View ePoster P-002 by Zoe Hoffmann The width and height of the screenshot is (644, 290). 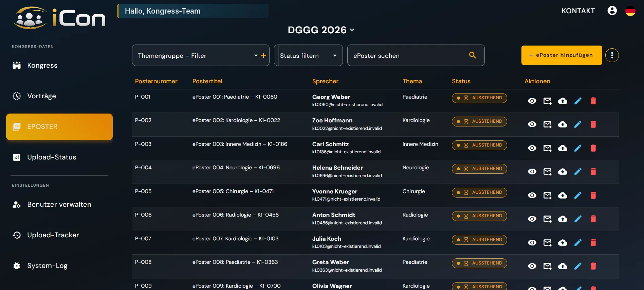coord(532,124)
